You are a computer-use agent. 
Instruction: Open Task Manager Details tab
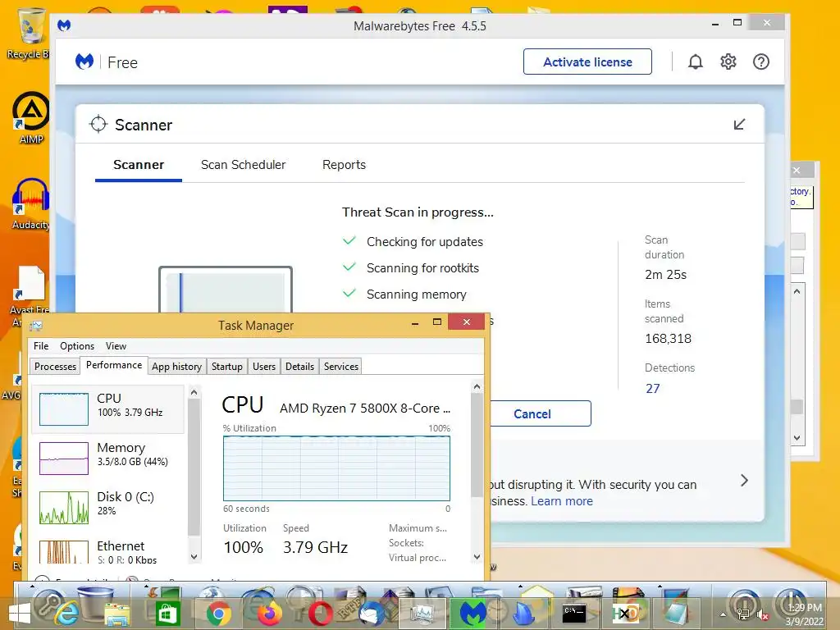point(300,367)
